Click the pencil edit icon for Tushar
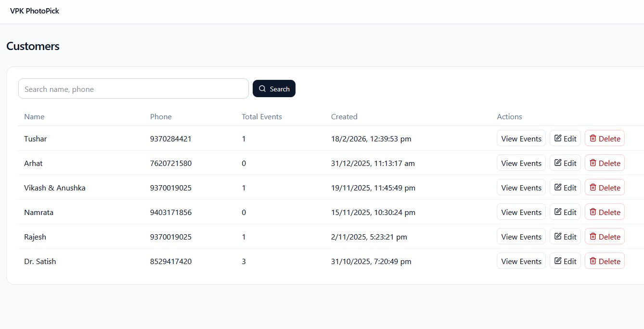This screenshot has height=329, width=644. (558, 139)
